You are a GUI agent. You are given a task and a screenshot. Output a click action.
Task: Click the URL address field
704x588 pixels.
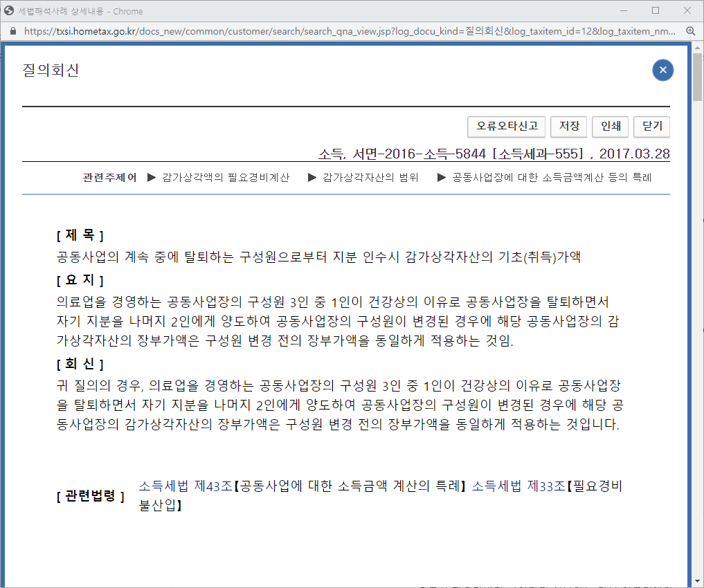pos(350,31)
